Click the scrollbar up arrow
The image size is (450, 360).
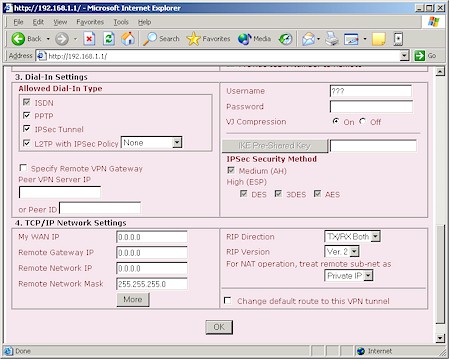[440, 71]
